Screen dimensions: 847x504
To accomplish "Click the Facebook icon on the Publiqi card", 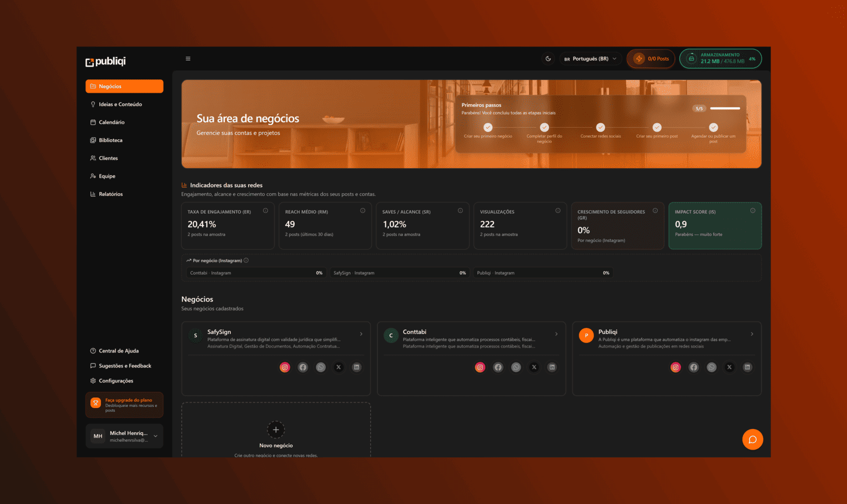I will [694, 367].
